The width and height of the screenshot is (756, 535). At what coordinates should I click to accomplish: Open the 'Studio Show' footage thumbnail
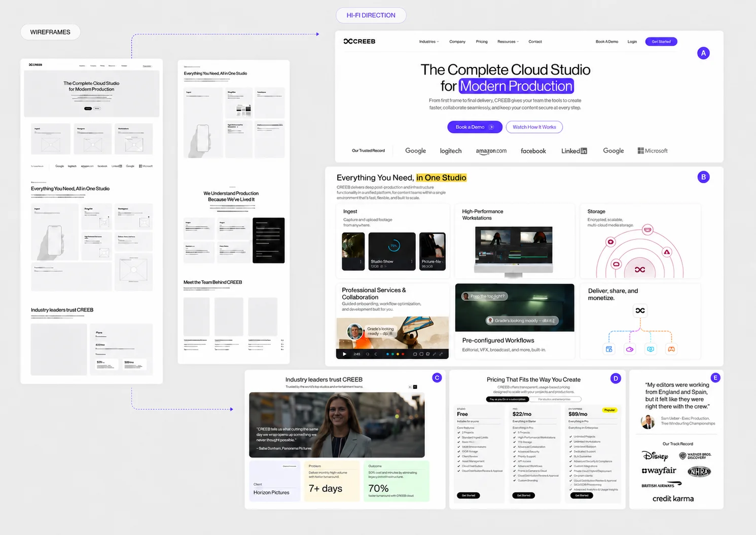coord(392,251)
